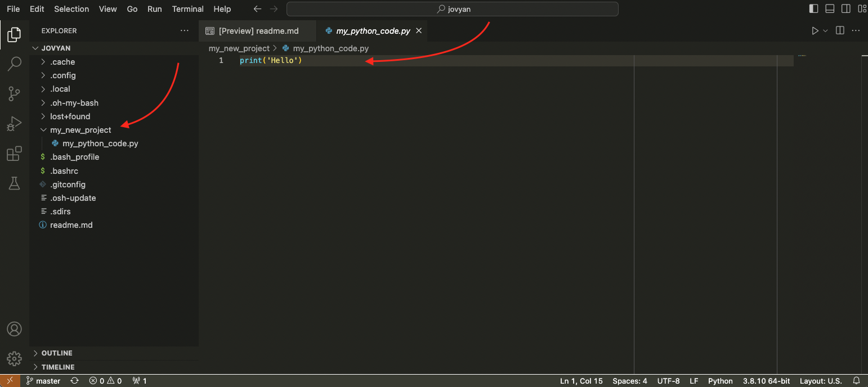Screen dimensions: 868x387
Task: Toggle secondary side bar layout icon
Action: pyautogui.click(x=845, y=9)
